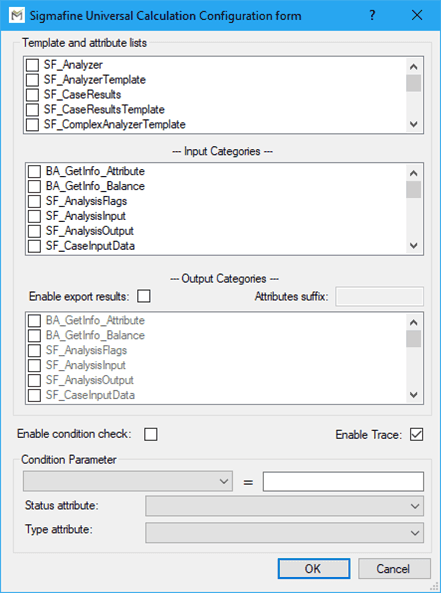The height and width of the screenshot is (593, 441).
Task: Expand the Status attribute dropdown
Action: point(284,506)
